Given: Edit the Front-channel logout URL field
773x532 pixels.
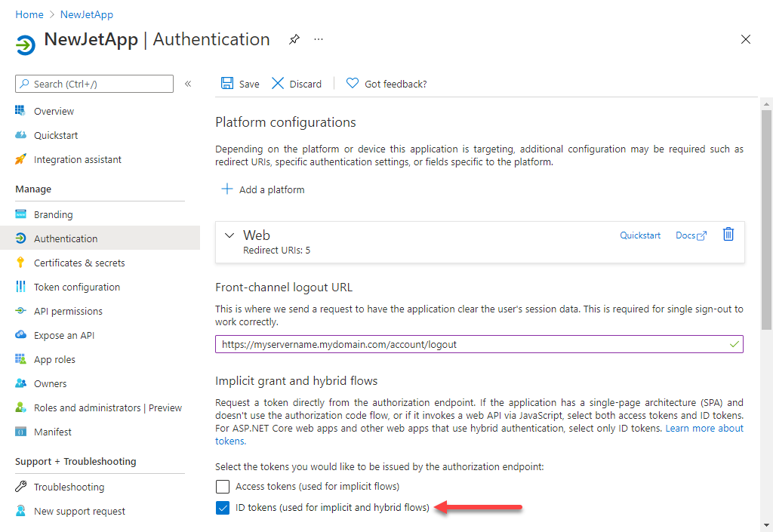Looking at the screenshot, I should 477,344.
